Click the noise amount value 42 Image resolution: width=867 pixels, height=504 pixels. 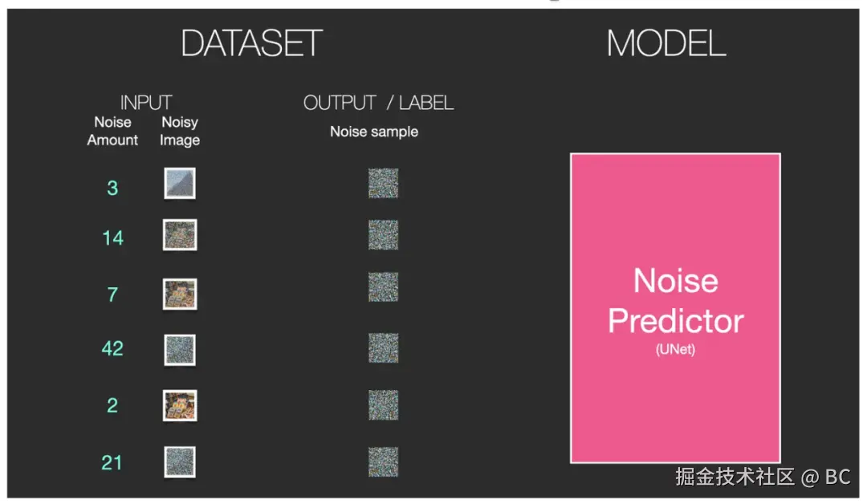click(x=112, y=349)
